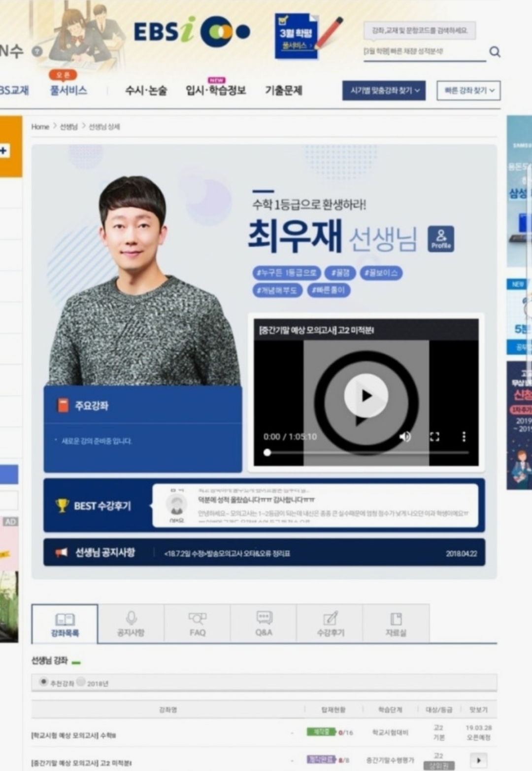Image resolution: width=532 pixels, height=771 pixels.
Task: Open video more options menu
Action: [464, 437]
